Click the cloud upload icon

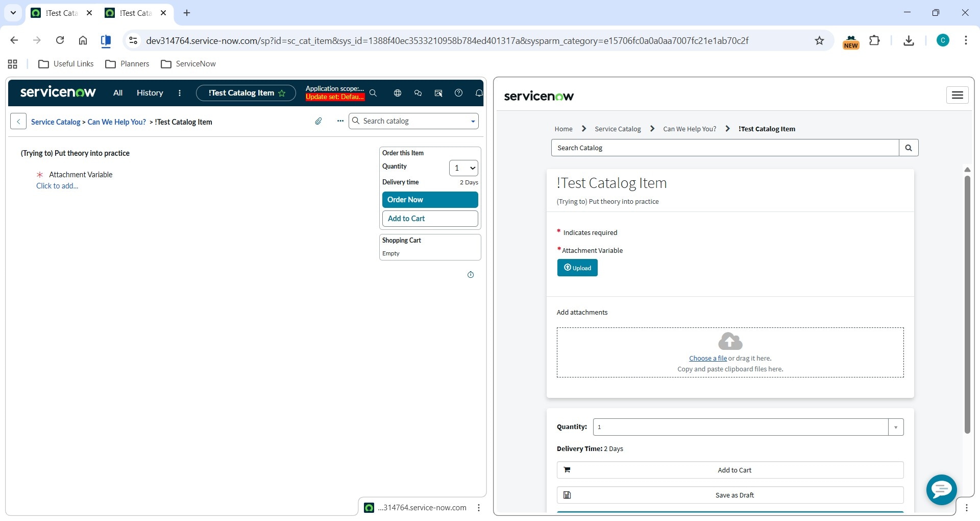(730, 341)
